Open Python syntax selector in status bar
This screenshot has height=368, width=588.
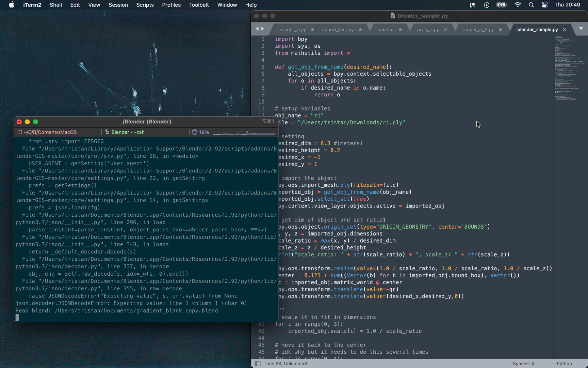tap(564, 364)
